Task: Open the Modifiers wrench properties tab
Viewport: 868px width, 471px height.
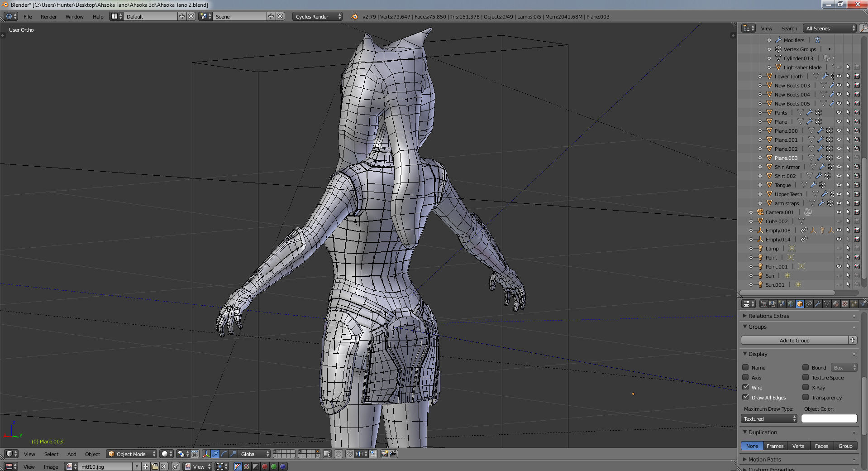Action: click(x=818, y=304)
